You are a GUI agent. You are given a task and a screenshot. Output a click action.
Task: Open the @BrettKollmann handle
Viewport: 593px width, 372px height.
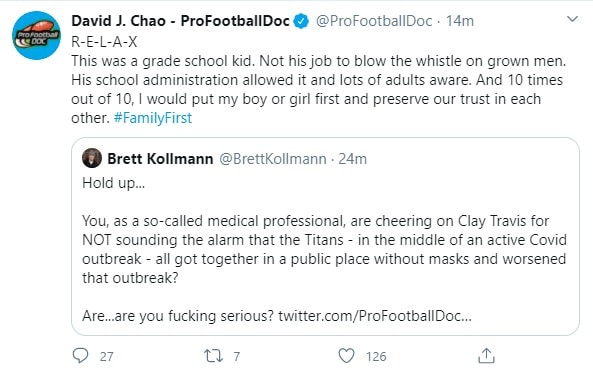click(273, 159)
